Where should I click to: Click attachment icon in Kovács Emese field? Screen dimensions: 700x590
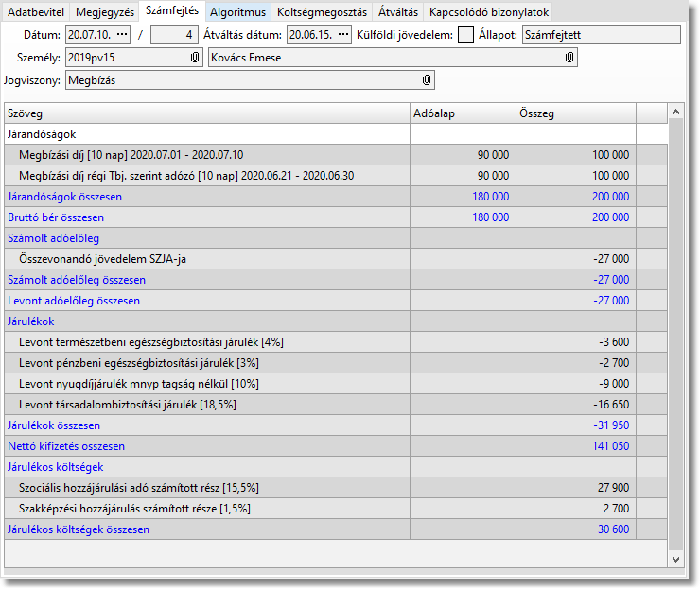[569, 58]
